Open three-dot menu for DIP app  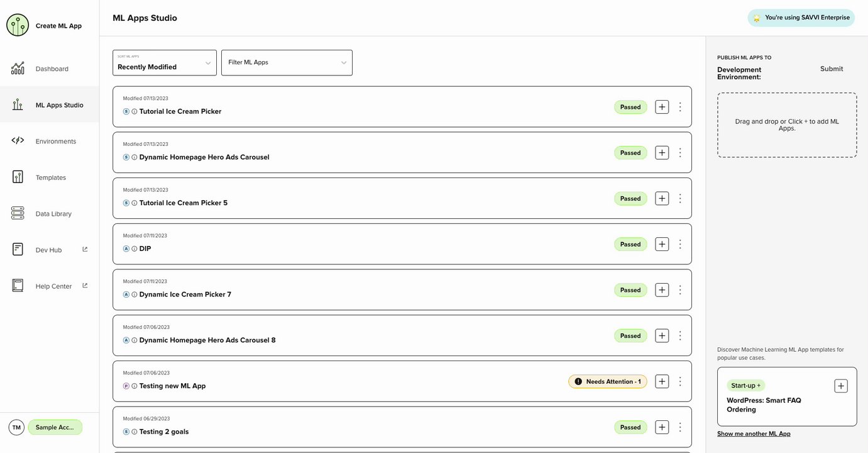tap(679, 244)
